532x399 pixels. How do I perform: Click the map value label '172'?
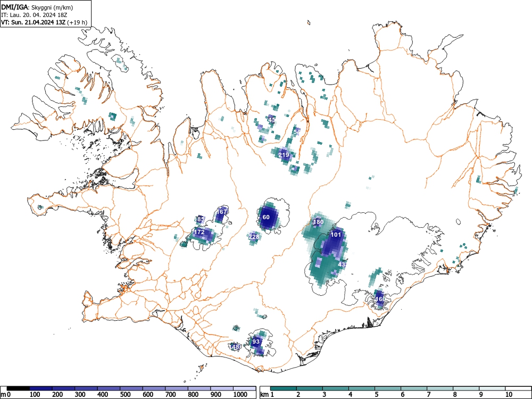tap(199, 232)
